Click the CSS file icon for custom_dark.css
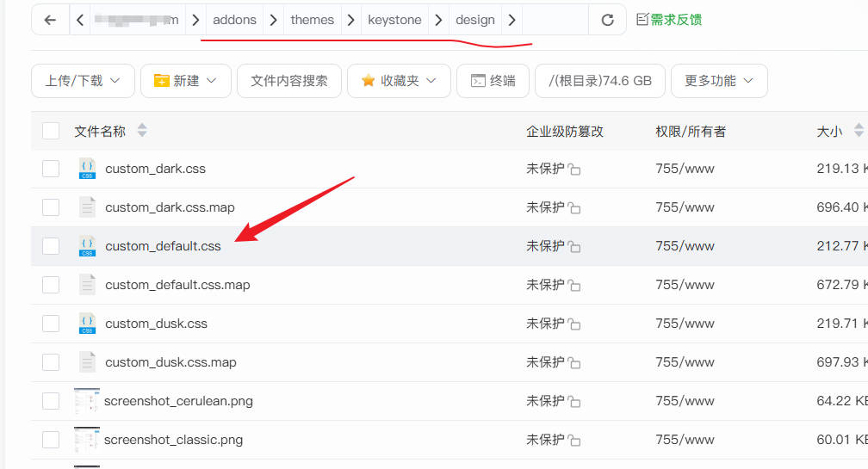The image size is (868, 469). click(87, 169)
